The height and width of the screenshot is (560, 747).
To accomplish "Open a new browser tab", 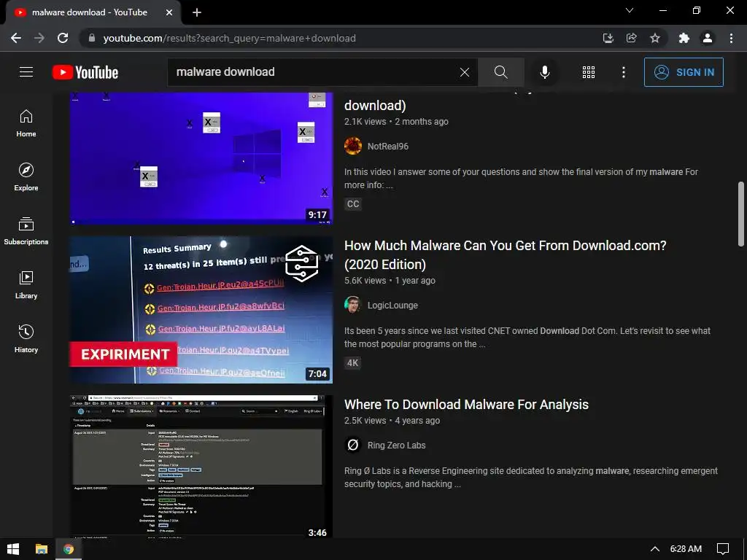I will 197,12.
